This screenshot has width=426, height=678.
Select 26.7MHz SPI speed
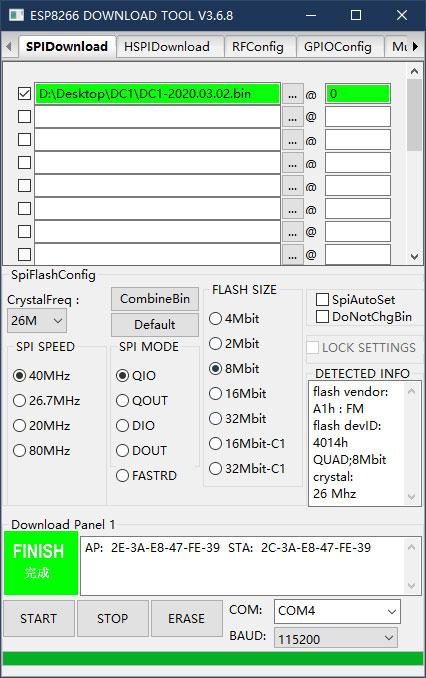[x=47, y=400]
